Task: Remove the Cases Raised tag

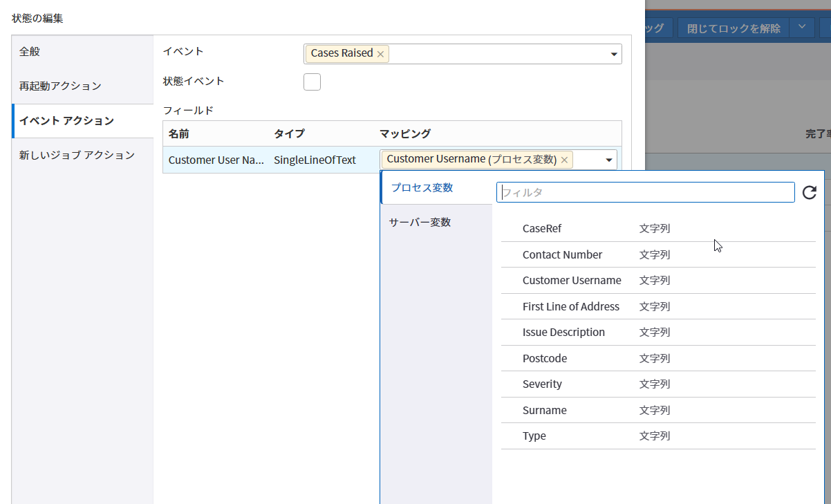Action: tap(380, 54)
